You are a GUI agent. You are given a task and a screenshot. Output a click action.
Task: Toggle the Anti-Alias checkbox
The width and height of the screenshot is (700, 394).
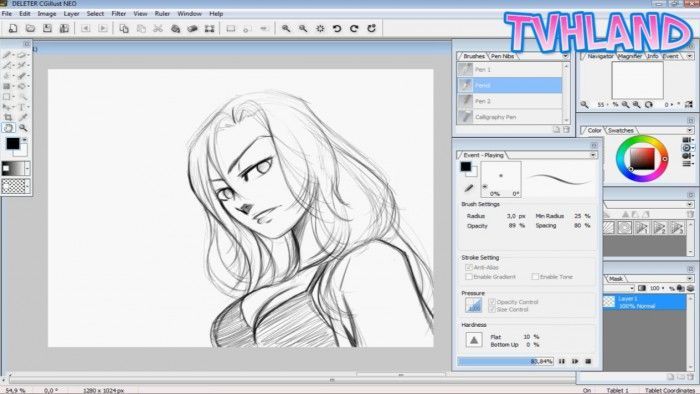coord(469,267)
